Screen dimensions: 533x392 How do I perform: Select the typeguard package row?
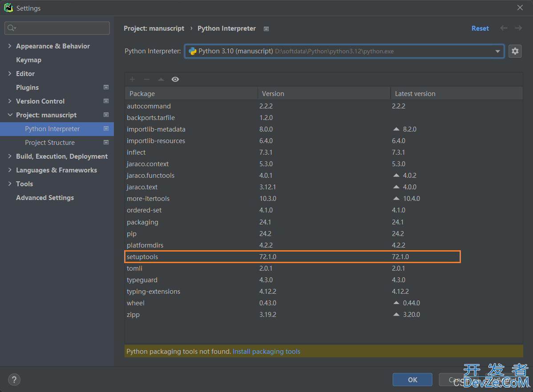click(x=323, y=280)
